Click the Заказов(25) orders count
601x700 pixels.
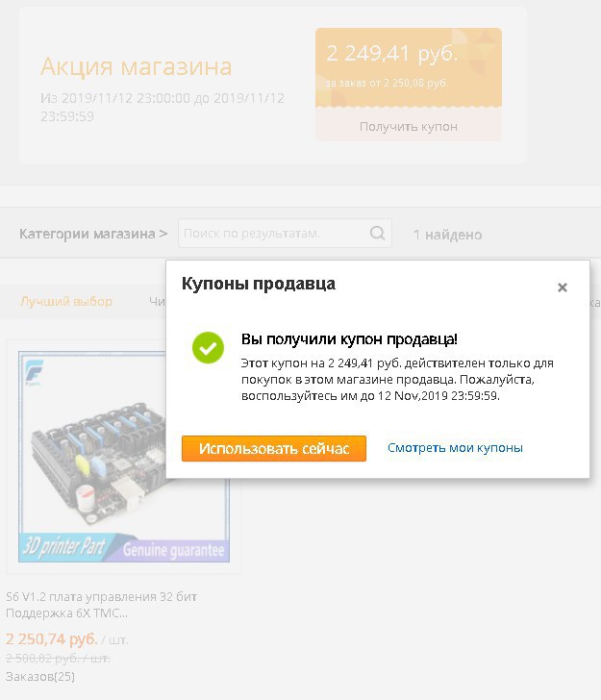tap(40, 676)
